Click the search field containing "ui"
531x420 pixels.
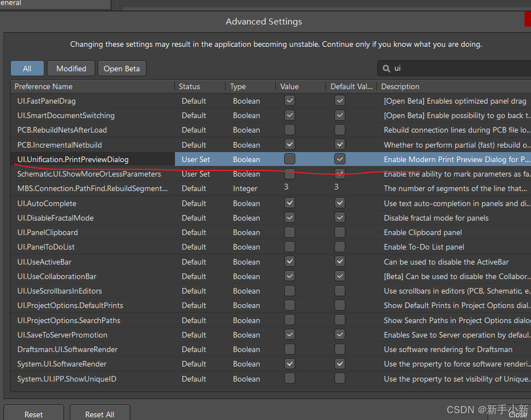[457, 69]
